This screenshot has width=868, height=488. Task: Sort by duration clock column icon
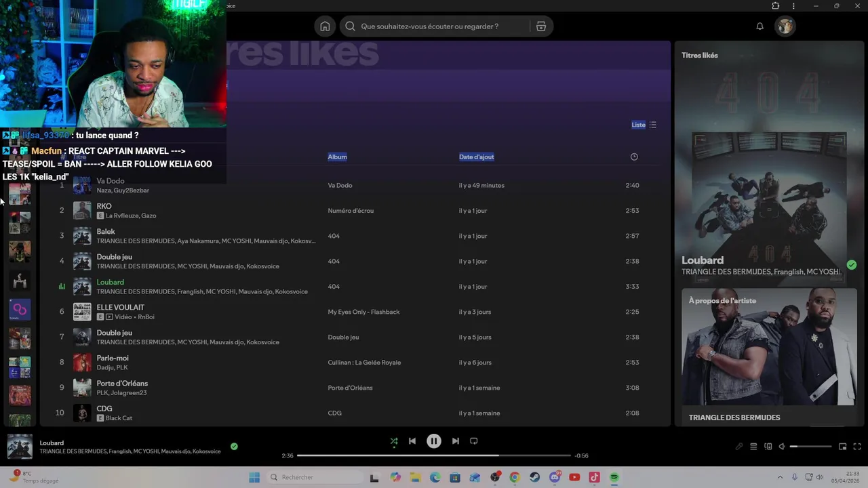(x=634, y=157)
